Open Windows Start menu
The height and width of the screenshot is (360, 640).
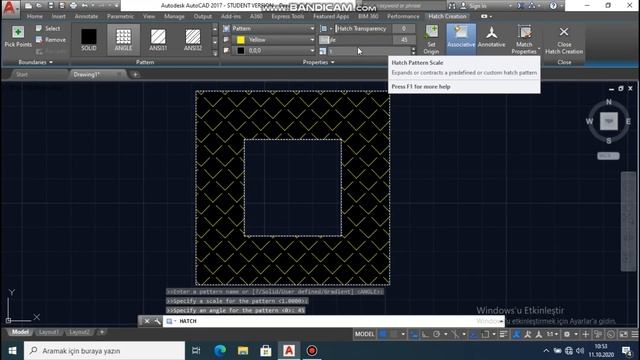click(x=12, y=351)
